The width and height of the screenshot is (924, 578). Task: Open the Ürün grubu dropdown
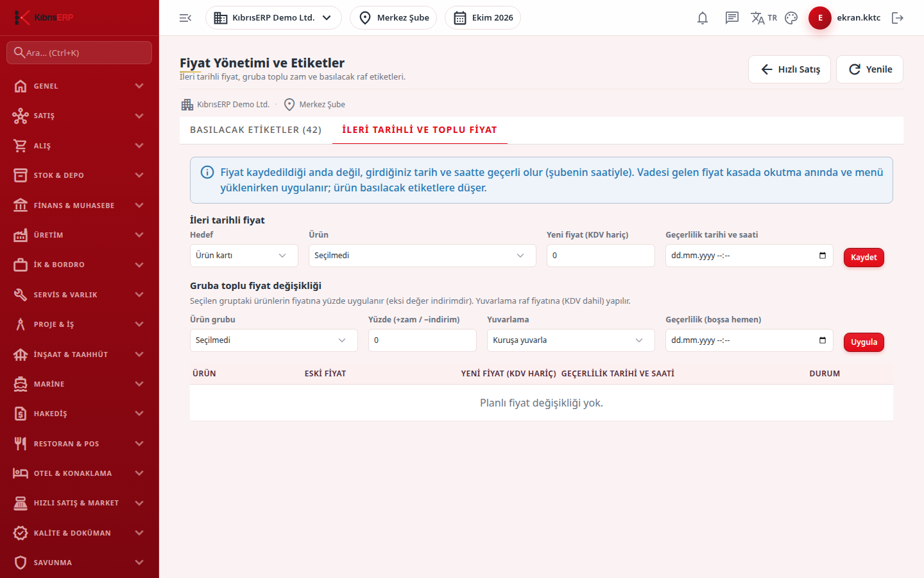pyautogui.click(x=274, y=340)
